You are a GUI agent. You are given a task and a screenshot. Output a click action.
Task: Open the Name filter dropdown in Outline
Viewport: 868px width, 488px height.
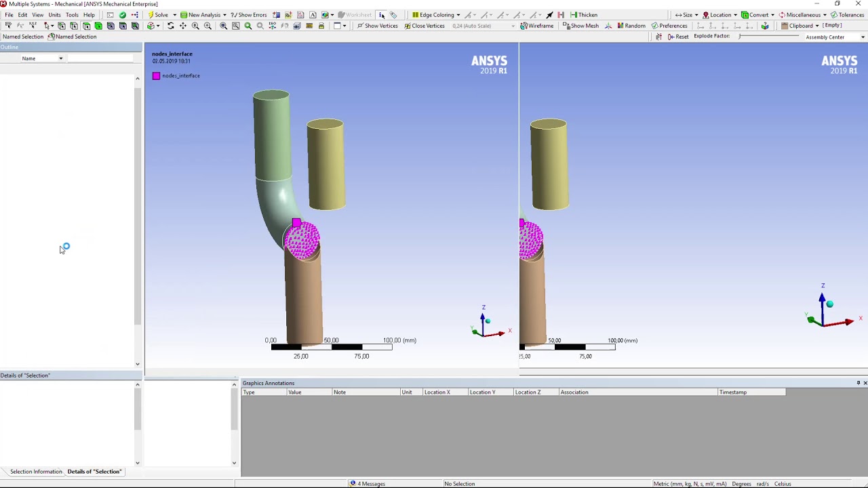click(60, 58)
